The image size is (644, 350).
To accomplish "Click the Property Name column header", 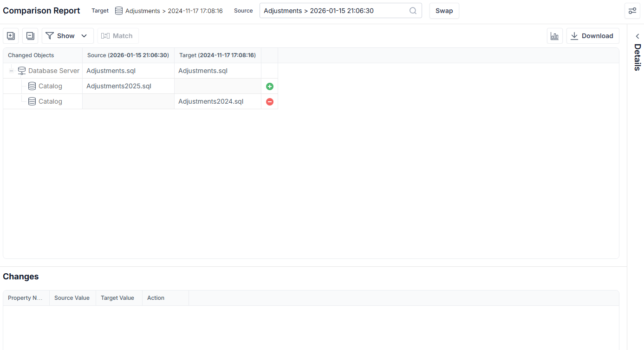I will tap(26, 298).
